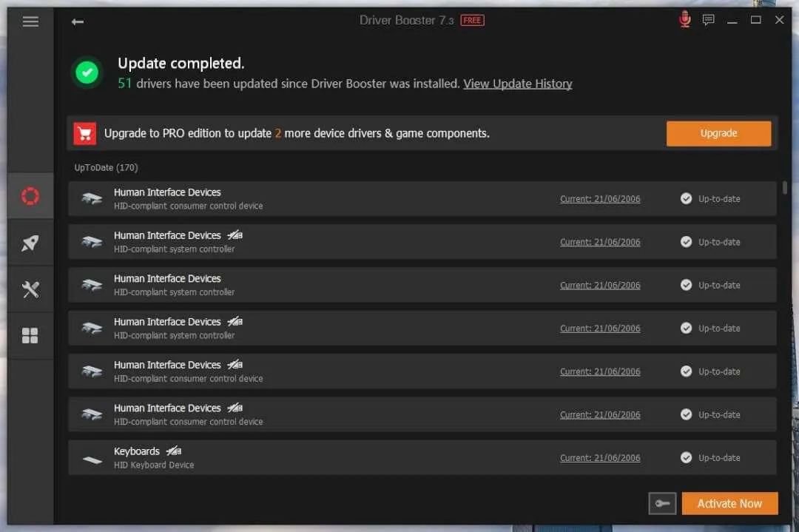
Task: Click the license key icon button
Action: (x=662, y=503)
